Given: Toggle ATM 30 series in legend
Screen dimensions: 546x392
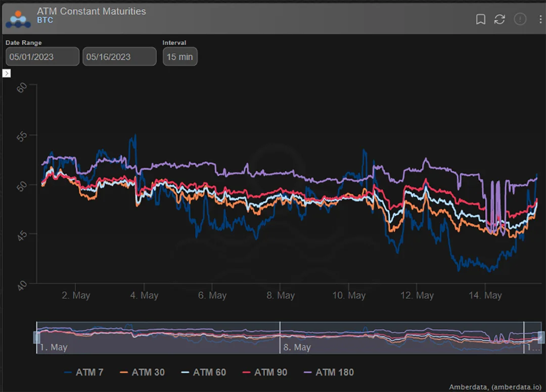Looking at the screenshot, I should [143, 372].
